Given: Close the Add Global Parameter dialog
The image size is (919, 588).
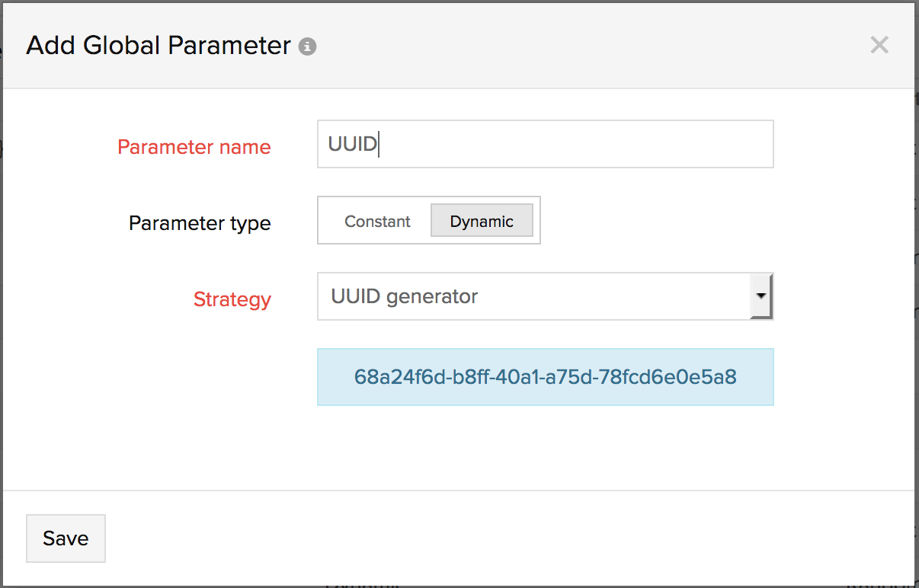Looking at the screenshot, I should tap(879, 45).
